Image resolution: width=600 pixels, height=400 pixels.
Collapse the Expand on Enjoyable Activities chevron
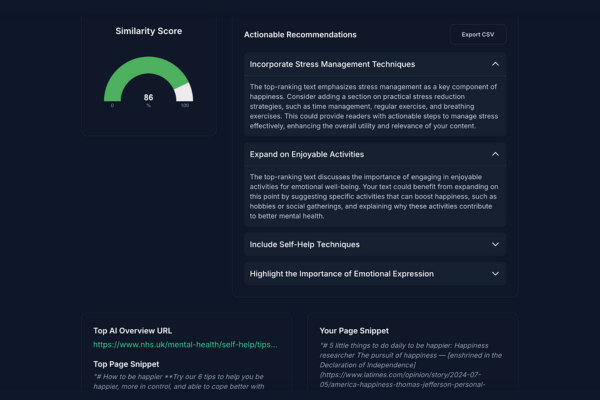[495, 154]
